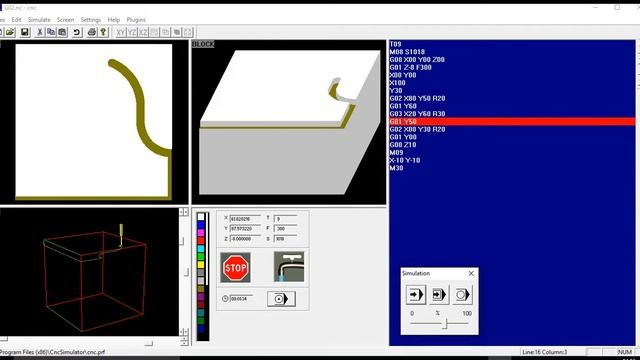This screenshot has width=640, height=360.
Task: Start simulation with first arrow button in Simulation box
Action: click(416, 294)
